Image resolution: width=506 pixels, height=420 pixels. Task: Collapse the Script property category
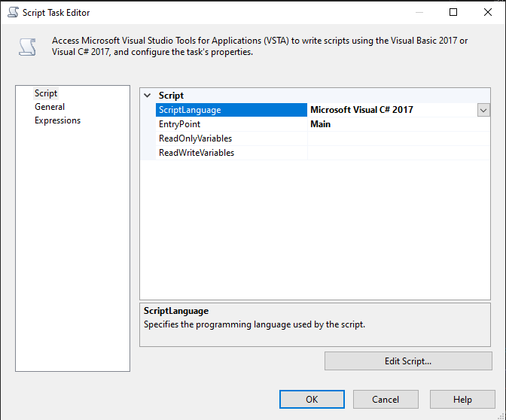148,96
